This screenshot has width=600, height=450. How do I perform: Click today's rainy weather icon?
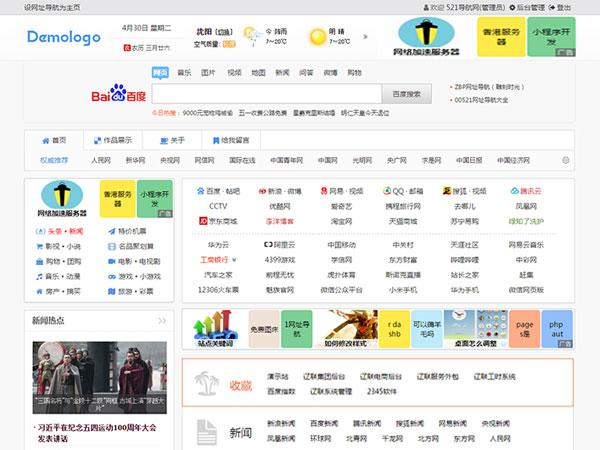click(x=252, y=36)
